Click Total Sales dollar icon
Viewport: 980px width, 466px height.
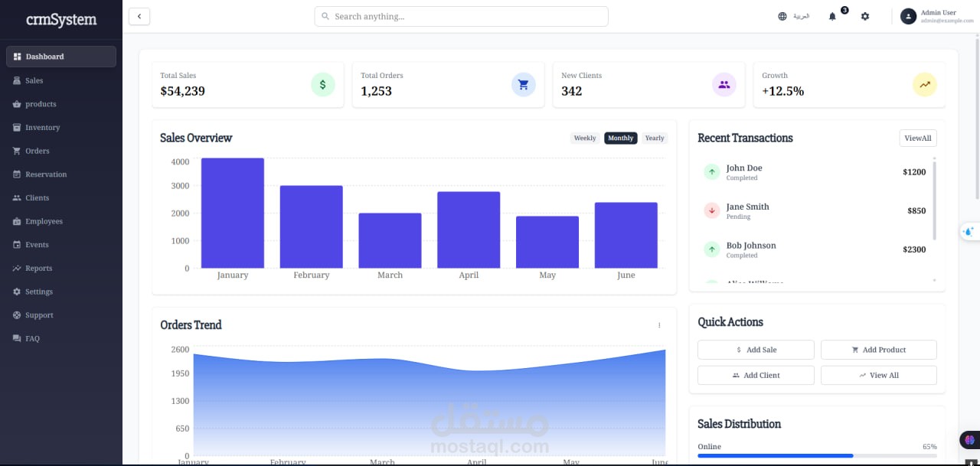322,85
